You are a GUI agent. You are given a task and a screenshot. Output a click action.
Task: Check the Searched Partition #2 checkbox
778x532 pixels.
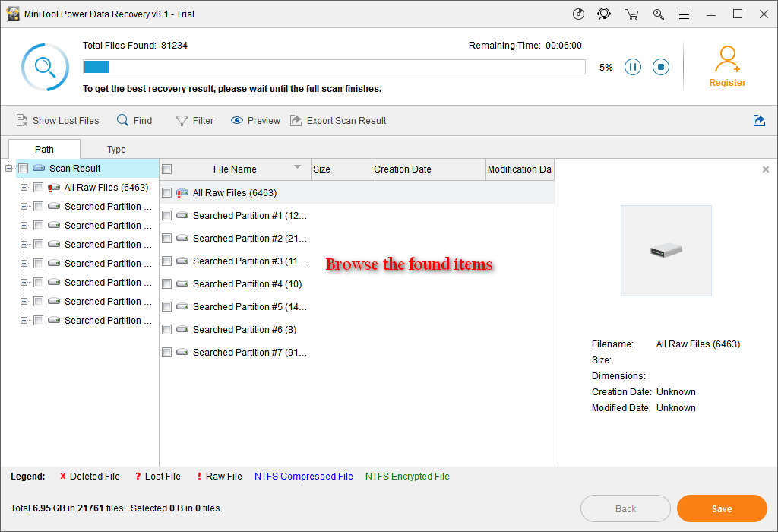[166, 238]
